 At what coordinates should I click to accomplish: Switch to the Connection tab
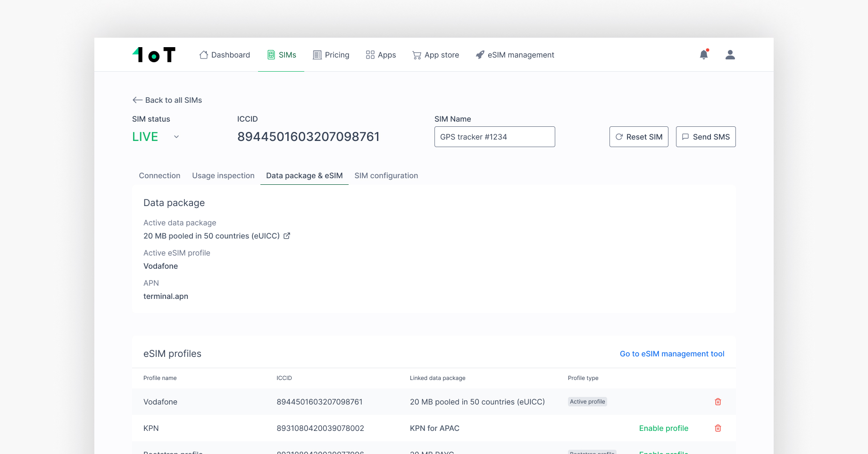159,175
